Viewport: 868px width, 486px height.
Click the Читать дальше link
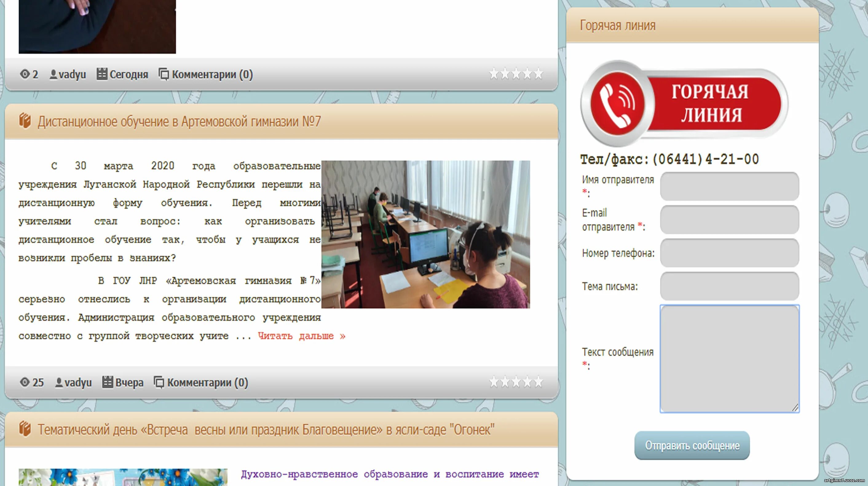pyautogui.click(x=302, y=336)
